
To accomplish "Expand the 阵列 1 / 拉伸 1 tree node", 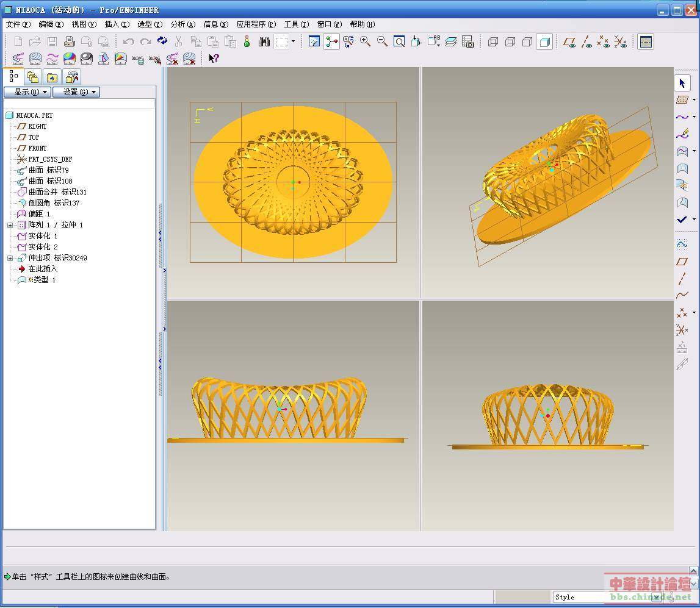I will pyautogui.click(x=10, y=225).
